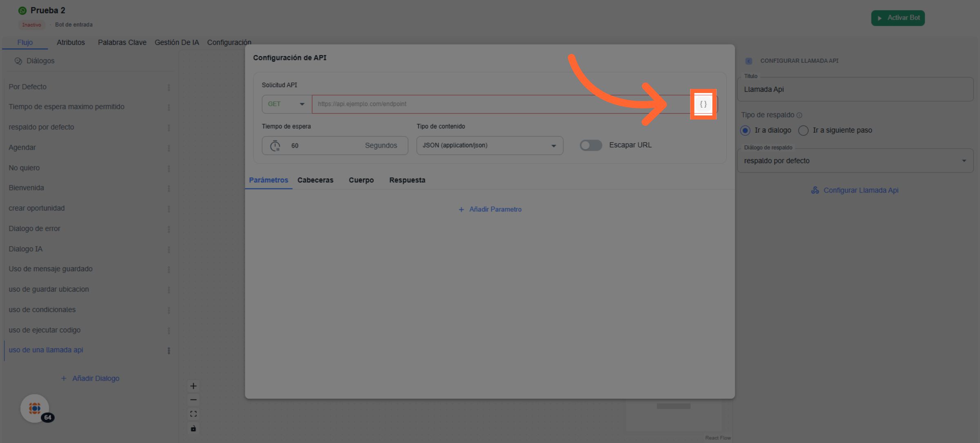Select the Ir a dialogo radio option

745,130
